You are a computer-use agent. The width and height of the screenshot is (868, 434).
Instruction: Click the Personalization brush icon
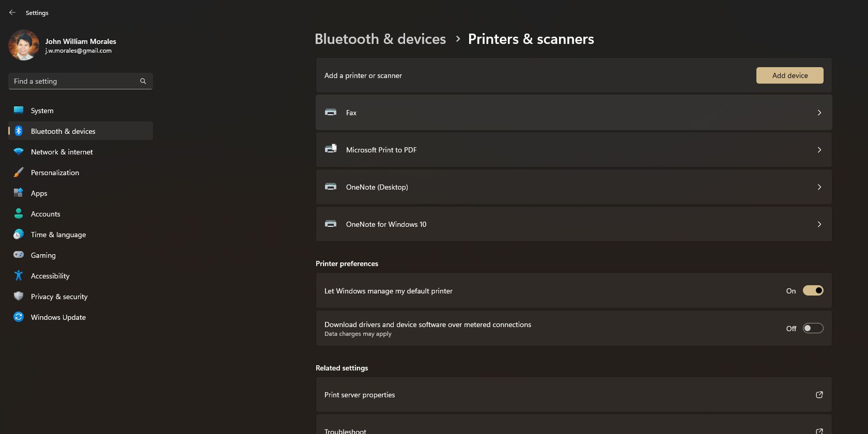[19, 172]
